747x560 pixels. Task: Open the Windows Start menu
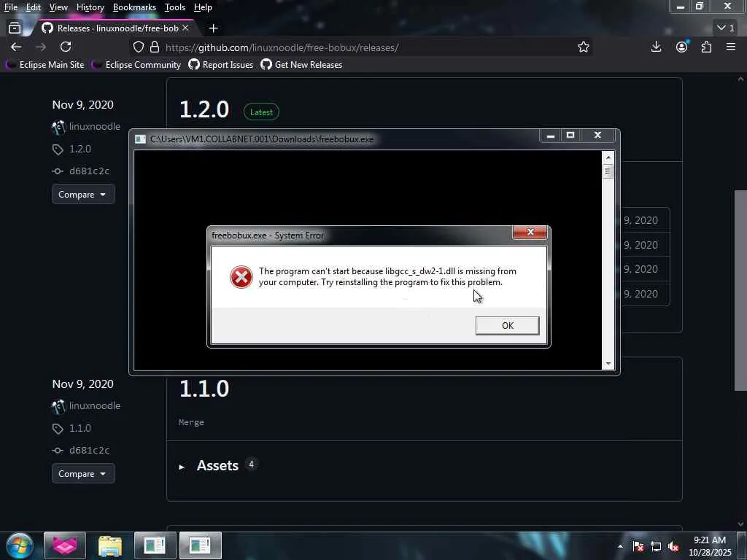point(19,545)
